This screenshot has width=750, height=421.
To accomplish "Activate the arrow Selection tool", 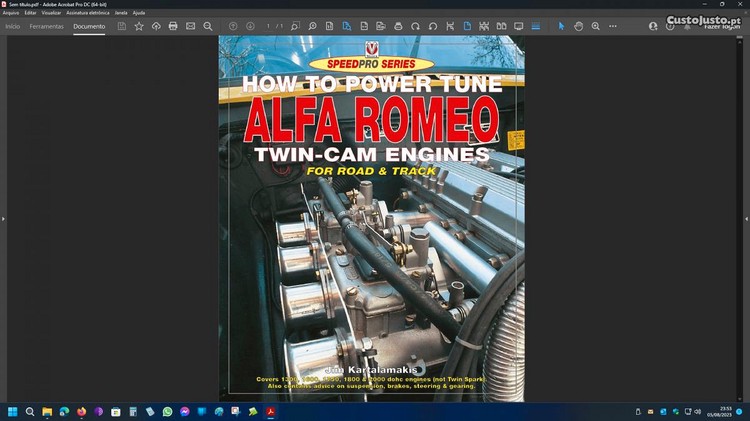I will point(561,26).
